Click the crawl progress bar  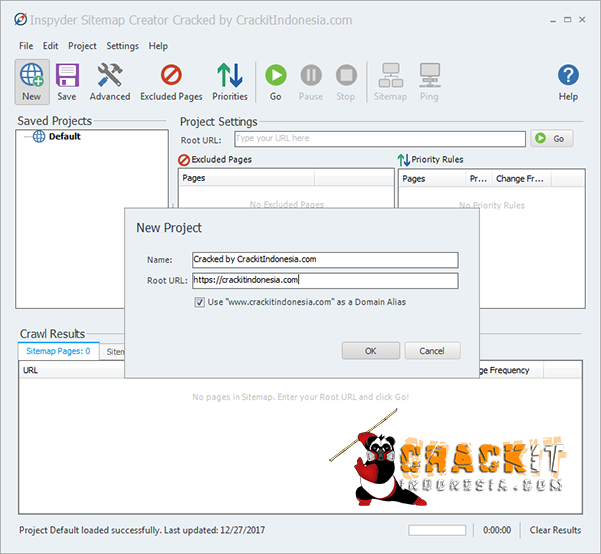(x=437, y=531)
